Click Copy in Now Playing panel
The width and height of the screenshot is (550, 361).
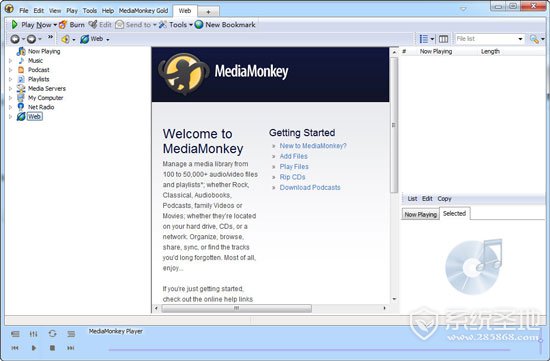tap(444, 199)
